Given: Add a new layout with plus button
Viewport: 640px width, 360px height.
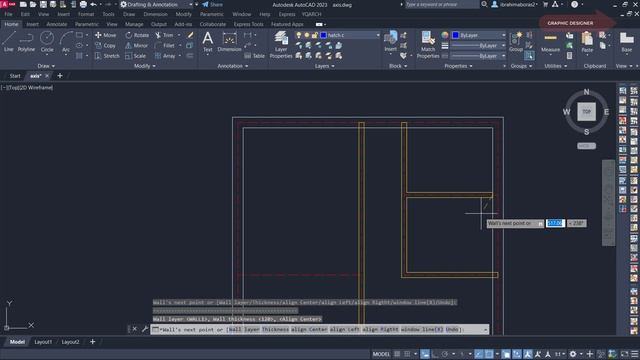Looking at the screenshot, I should tap(93, 342).
